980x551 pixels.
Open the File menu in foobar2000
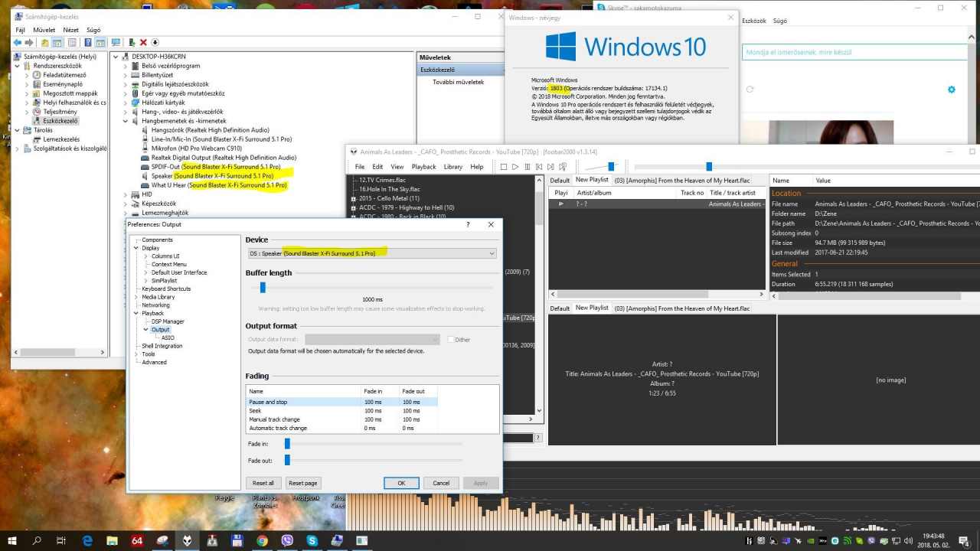tap(360, 166)
